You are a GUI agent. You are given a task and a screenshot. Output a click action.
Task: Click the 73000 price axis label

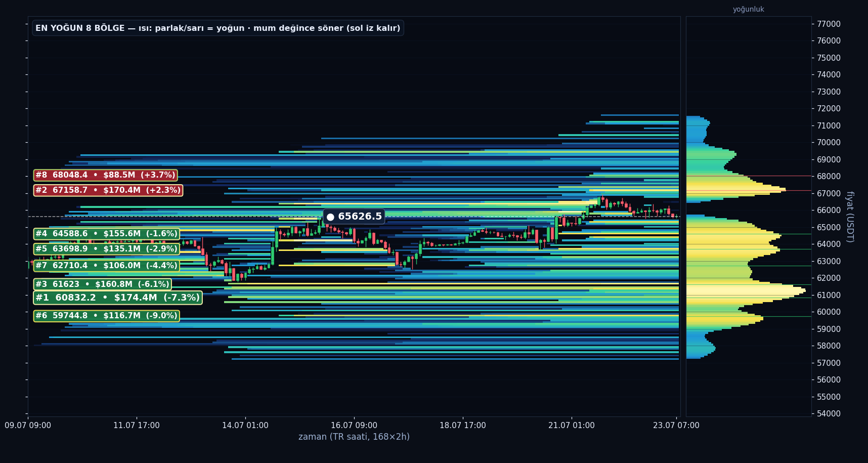coord(829,92)
